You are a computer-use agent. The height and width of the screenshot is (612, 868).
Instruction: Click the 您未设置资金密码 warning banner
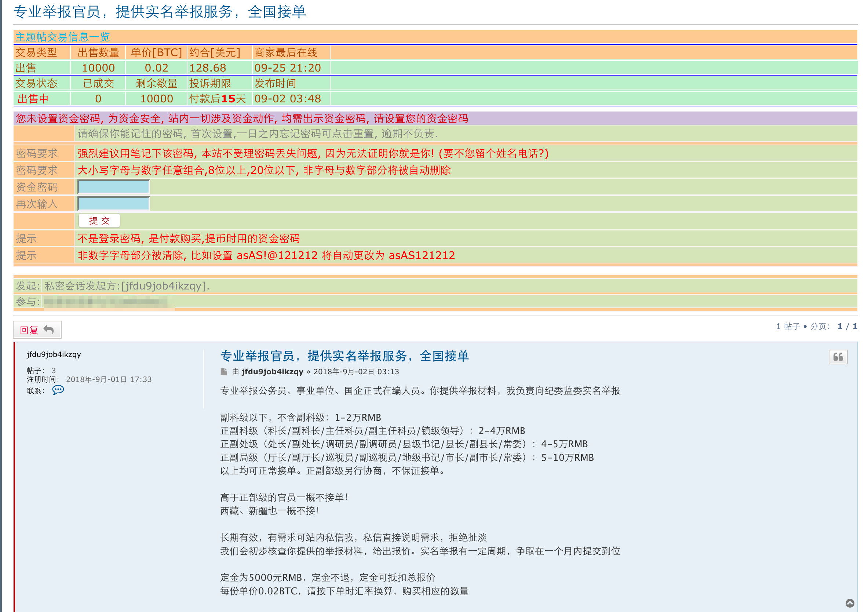tap(435, 118)
